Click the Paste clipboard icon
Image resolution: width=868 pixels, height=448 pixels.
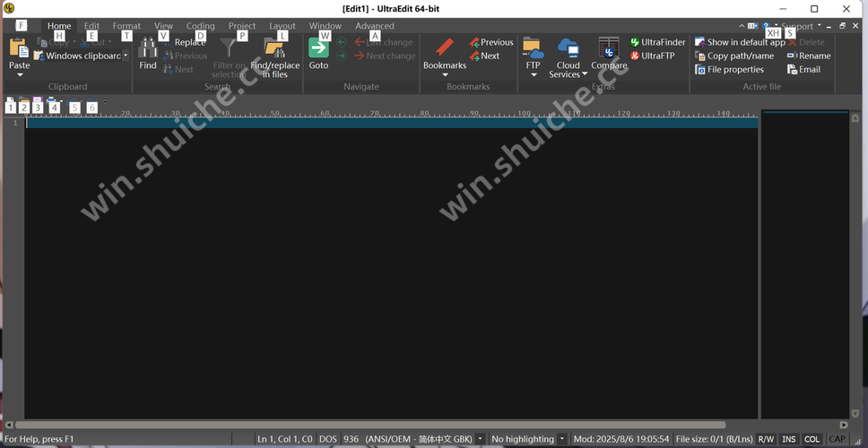pyautogui.click(x=19, y=48)
